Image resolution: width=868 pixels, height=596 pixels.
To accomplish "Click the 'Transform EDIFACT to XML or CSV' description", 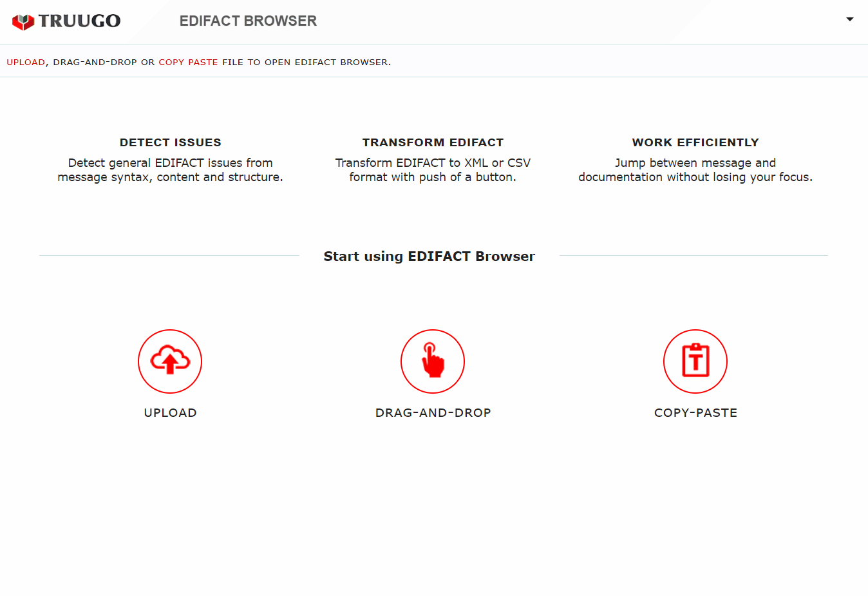I will pyautogui.click(x=433, y=170).
